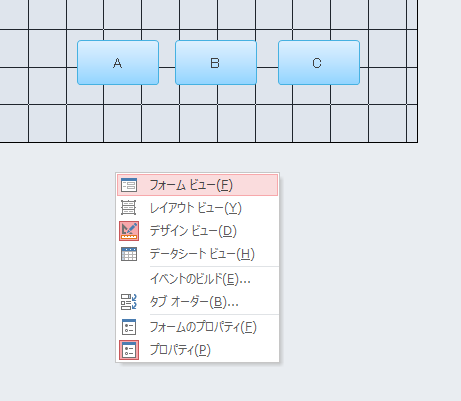461x401 pixels.
Task: Switch to データシート ビュー(H)
Action: click(x=197, y=254)
